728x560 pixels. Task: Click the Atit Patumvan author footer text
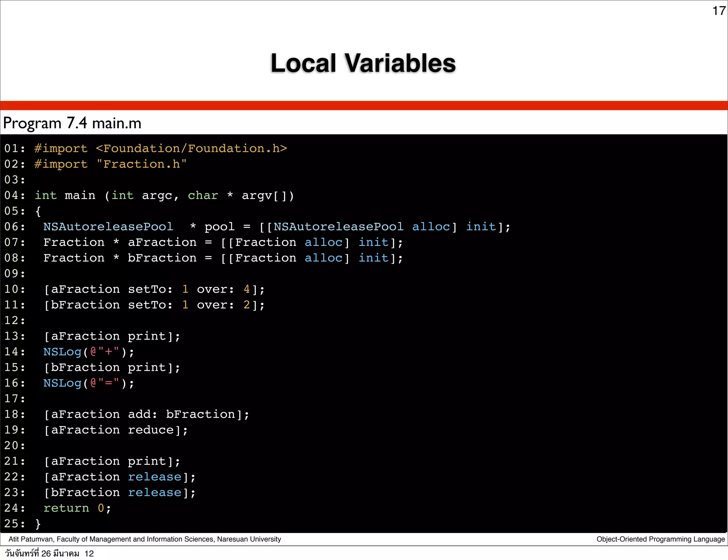145,539
